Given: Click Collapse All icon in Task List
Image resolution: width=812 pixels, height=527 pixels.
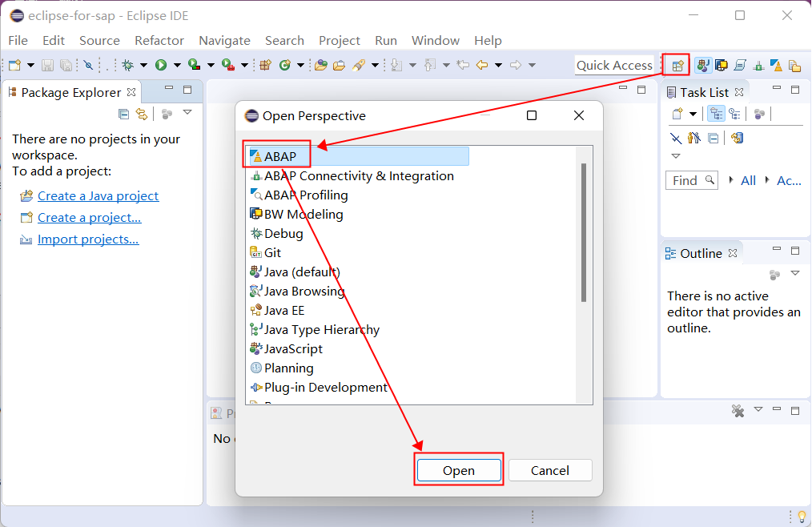Looking at the screenshot, I should pyautogui.click(x=713, y=139).
